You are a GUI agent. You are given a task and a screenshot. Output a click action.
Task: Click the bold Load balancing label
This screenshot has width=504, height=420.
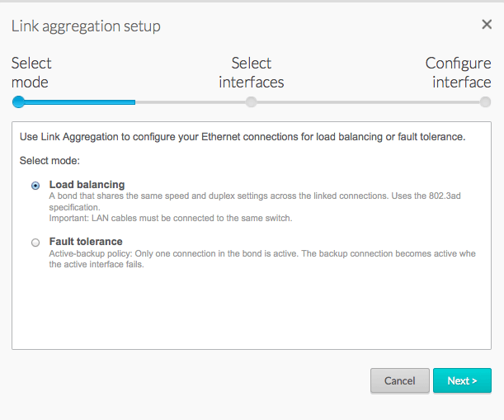click(x=87, y=185)
